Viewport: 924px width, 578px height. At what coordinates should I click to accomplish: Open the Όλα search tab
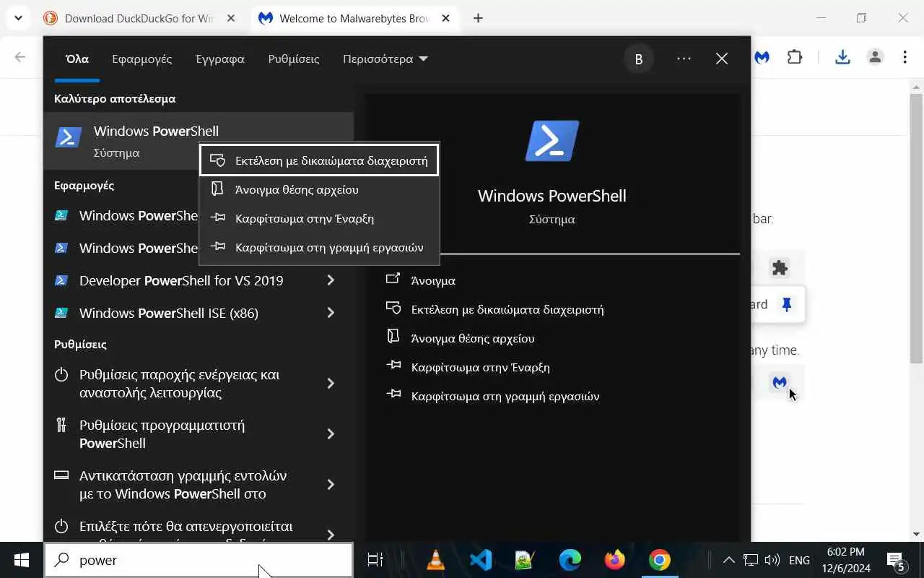pyautogui.click(x=77, y=59)
